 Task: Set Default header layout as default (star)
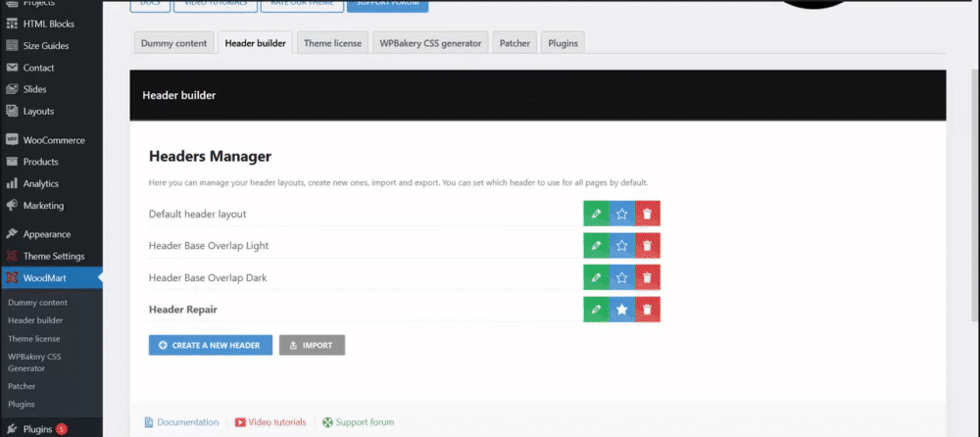622,214
